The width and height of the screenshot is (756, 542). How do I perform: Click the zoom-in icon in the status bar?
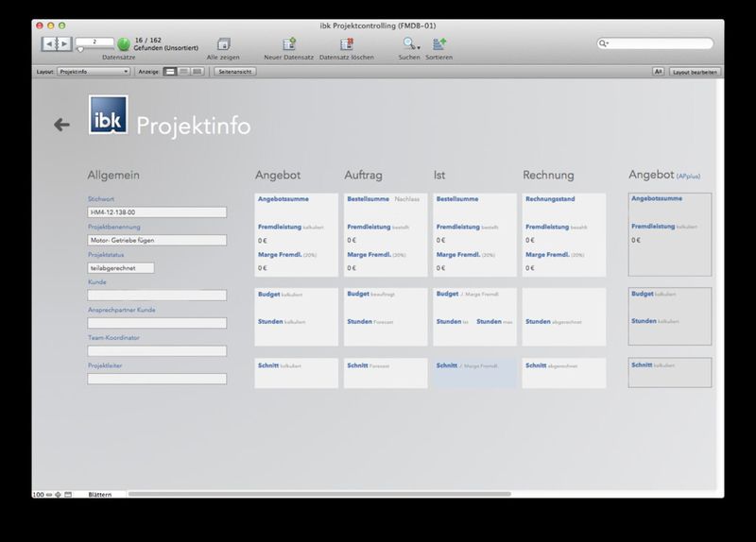coord(58,494)
